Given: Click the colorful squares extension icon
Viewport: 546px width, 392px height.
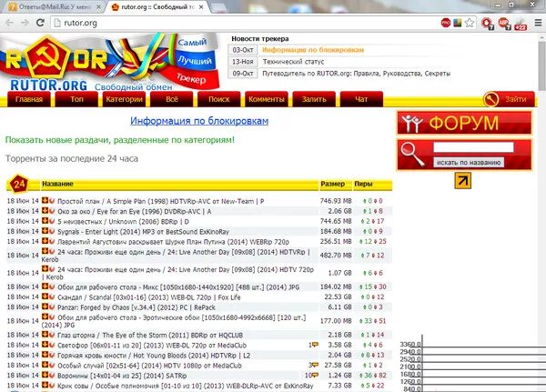Looking at the screenshot, I should tap(458, 23).
